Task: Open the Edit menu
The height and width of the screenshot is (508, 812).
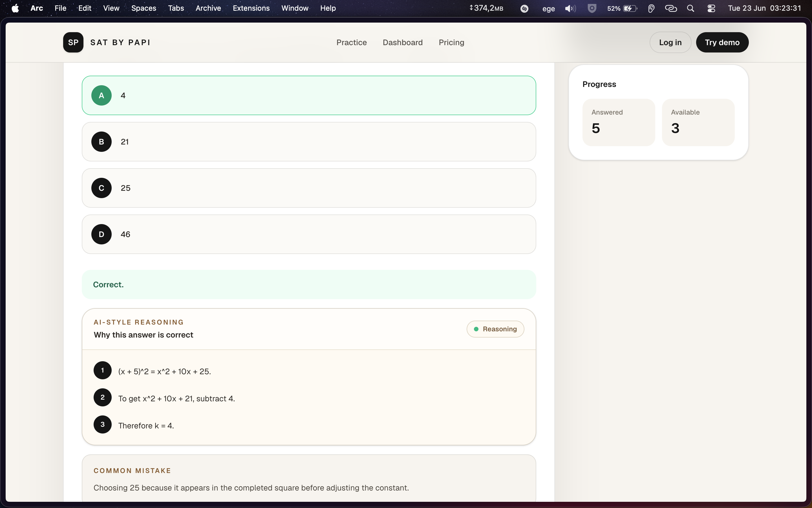Action: click(x=85, y=8)
